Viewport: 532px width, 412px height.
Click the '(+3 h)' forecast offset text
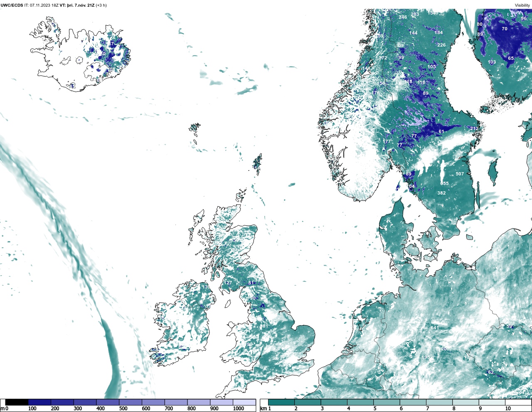point(101,5)
